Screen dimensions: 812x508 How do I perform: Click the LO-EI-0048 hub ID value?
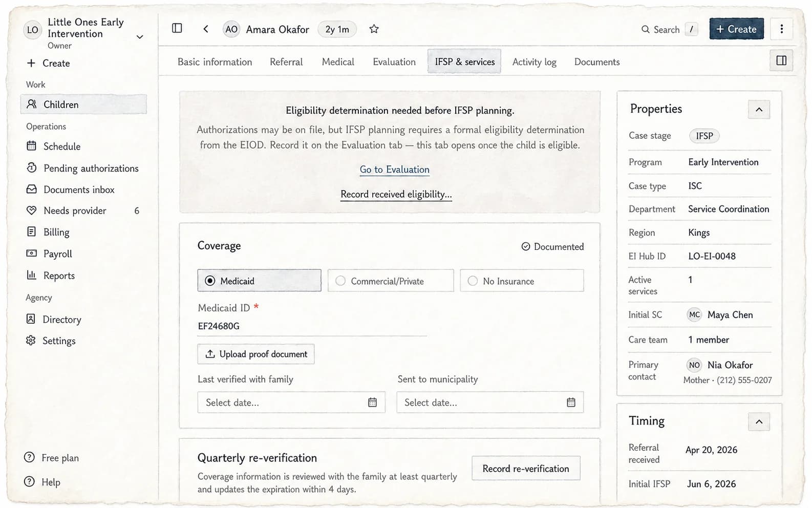[x=712, y=256]
